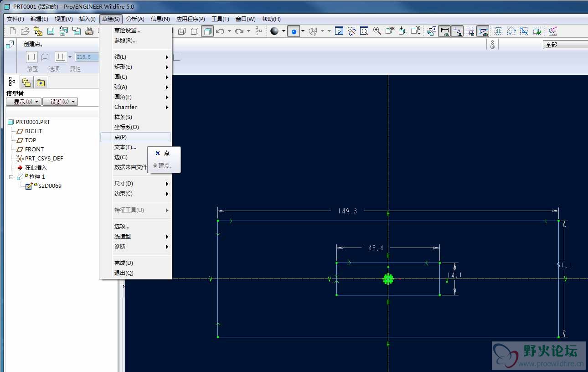This screenshot has width=588, height=372.
Task: Select the surface extrude option icon
Action: pyautogui.click(x=45, y=57)
